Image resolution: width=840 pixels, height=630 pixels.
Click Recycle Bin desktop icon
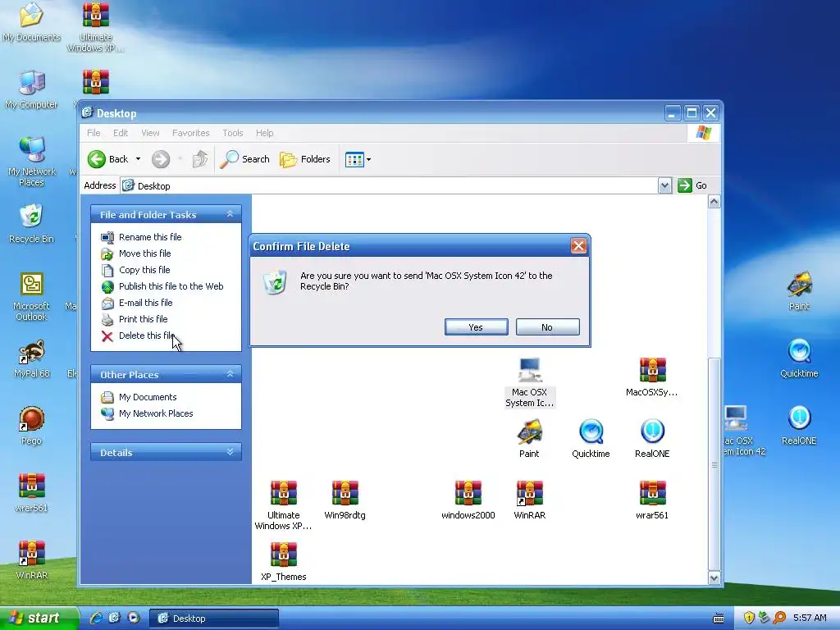point(31,224)
